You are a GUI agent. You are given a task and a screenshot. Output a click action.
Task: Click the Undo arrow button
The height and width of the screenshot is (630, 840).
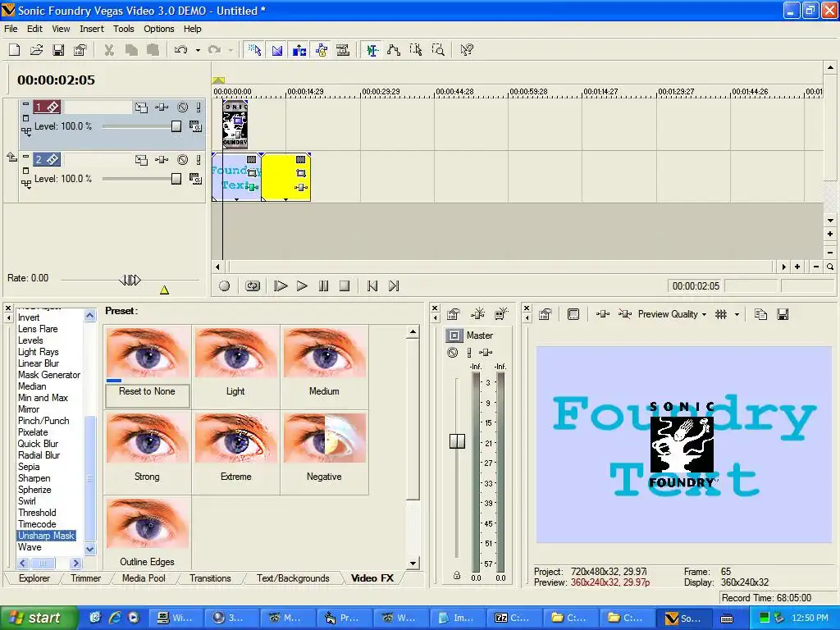181,50
